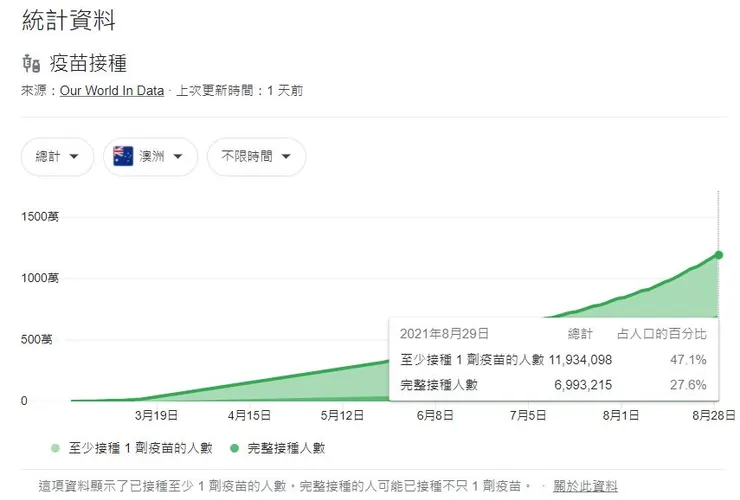Click the 8月1日 axis label
Image resolution: width=740 pixels, height=500 pixels.
[x=621, y=415]
